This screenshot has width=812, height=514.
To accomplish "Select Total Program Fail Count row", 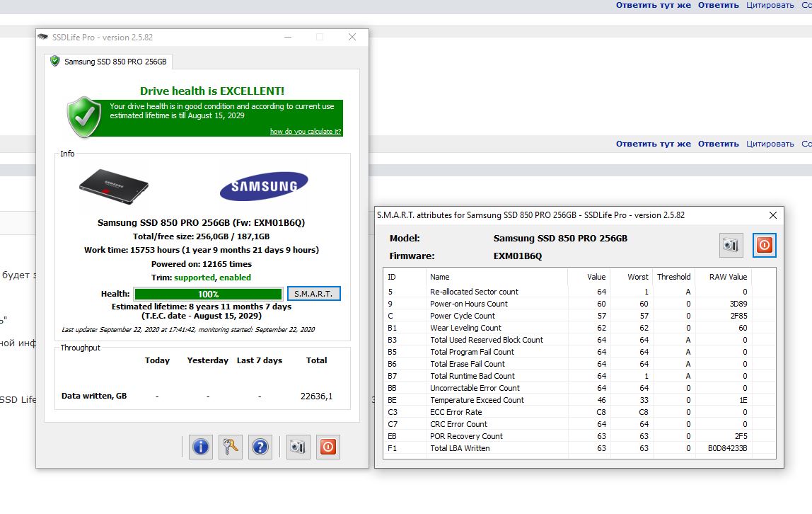I will (579, 352).
